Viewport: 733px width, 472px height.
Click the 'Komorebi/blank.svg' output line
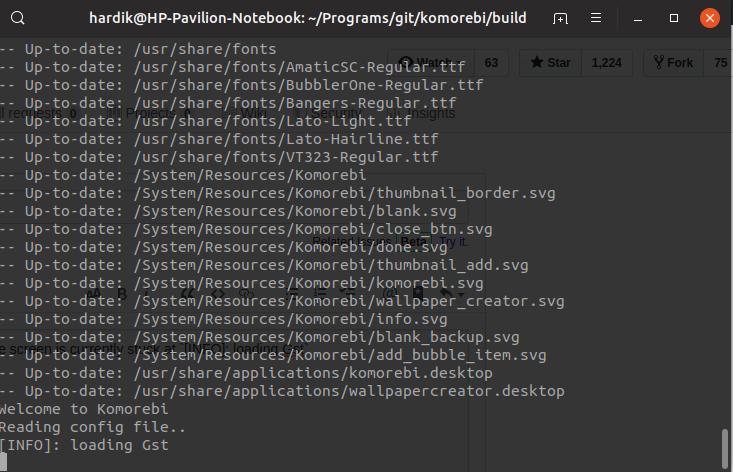(228, 211)
